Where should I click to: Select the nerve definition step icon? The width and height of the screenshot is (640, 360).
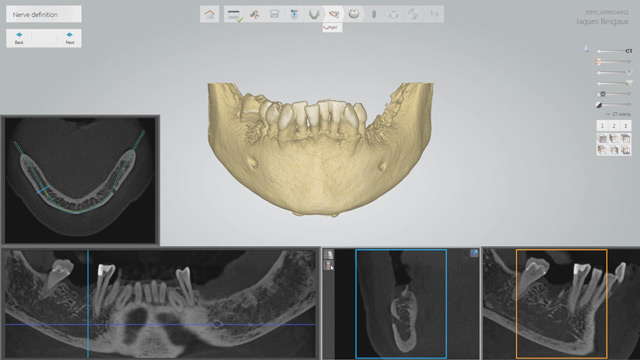coord(333,15)
